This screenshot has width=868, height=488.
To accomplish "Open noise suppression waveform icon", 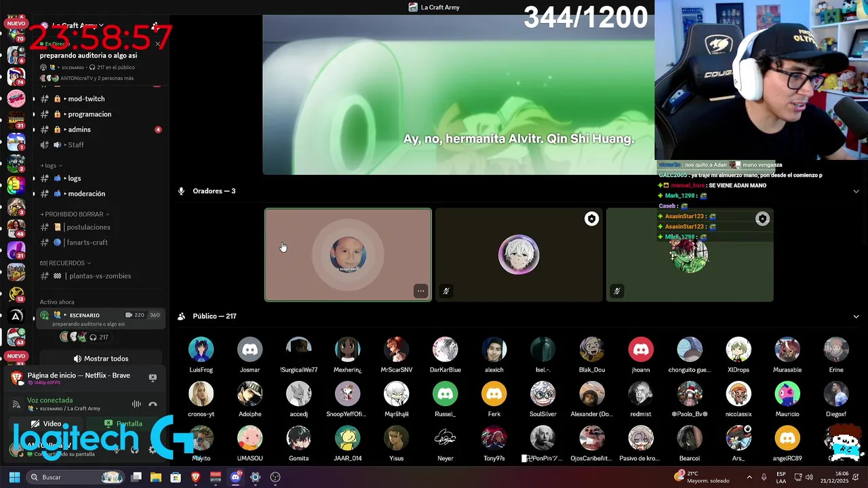I will 136,404.
